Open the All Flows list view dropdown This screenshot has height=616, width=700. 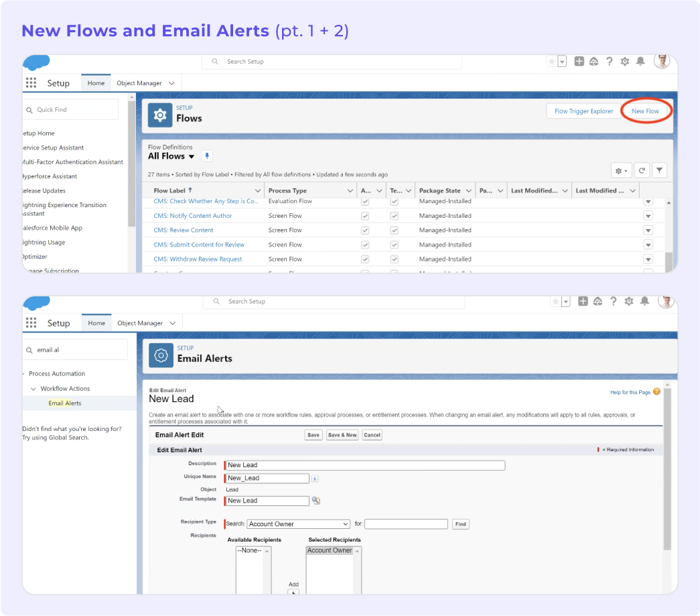click(192, 156)
